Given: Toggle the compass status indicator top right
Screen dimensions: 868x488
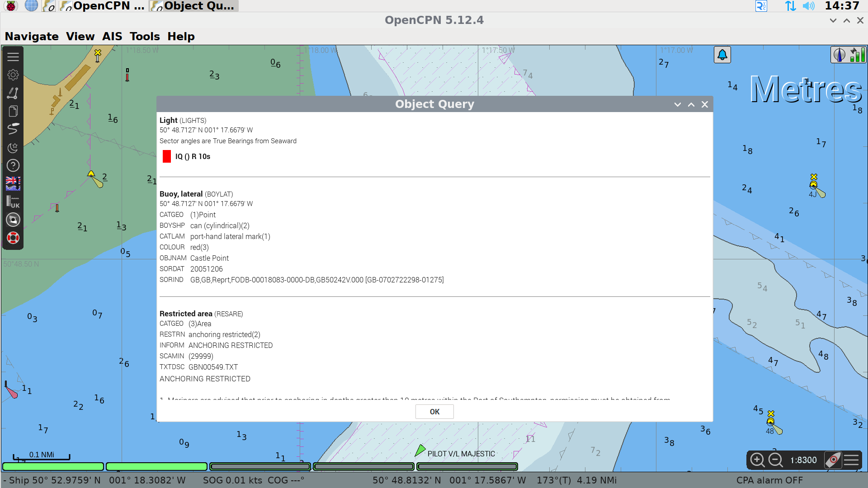Looking at the screenshot, I should [839, 54].
